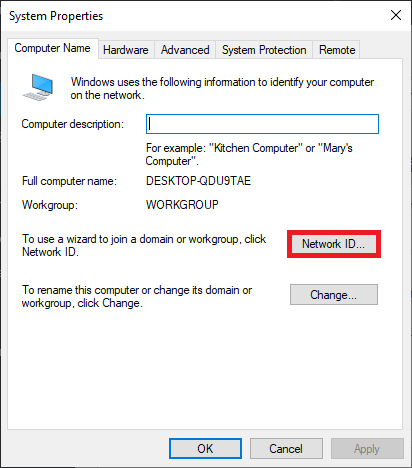Click the Network ID button
The image size is (412, 468).
pyautogui.click(x=334, y=244)
